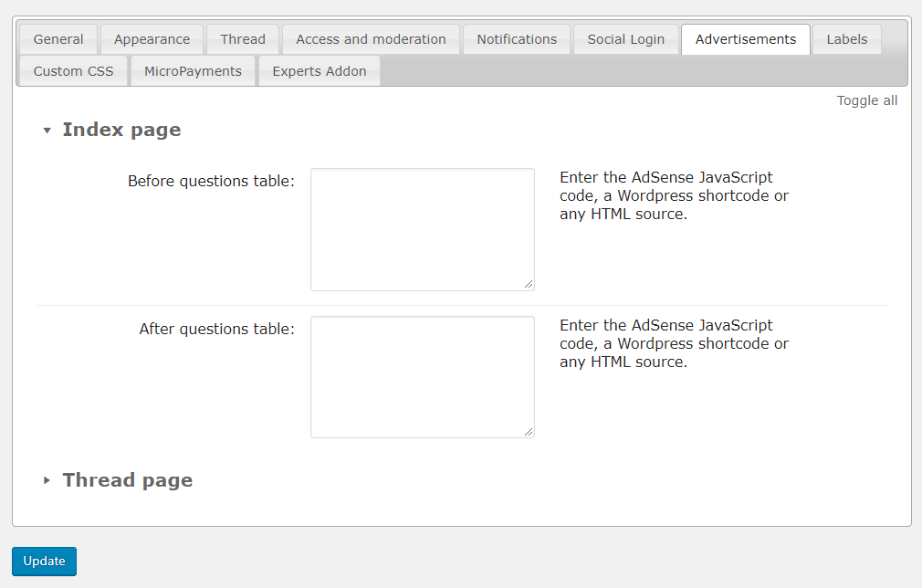The height and width of the screenshot is (588, 922).
Task: Focus the Before questions table textarea
Action: [422, 229]
